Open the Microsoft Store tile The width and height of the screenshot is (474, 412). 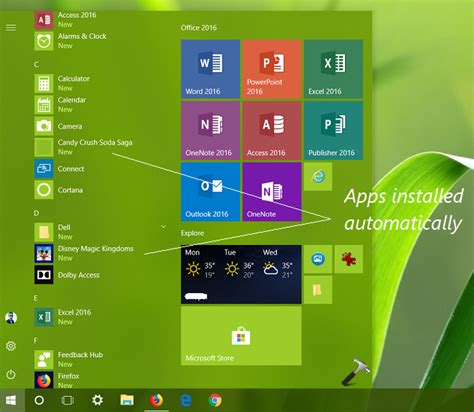click(241, 336)
